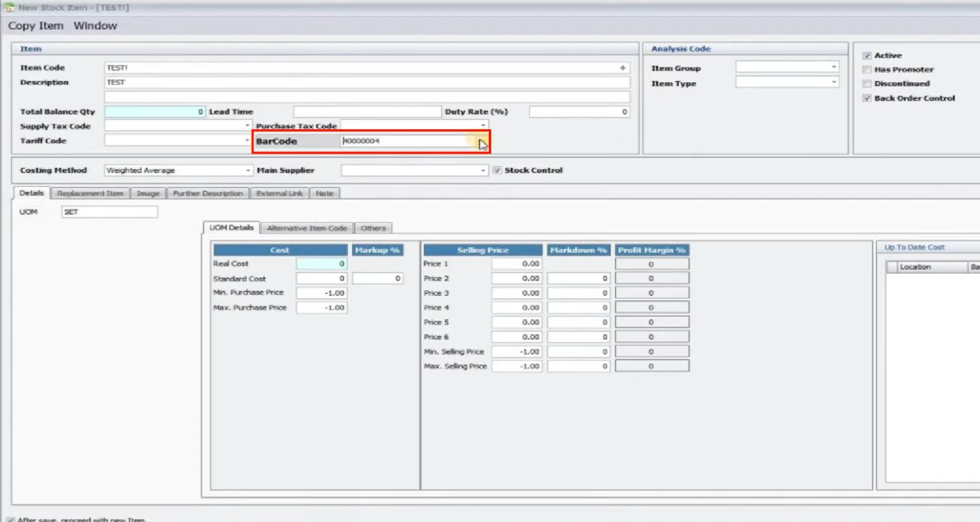Toggle the Active checkbox

[x=867, y=56]
